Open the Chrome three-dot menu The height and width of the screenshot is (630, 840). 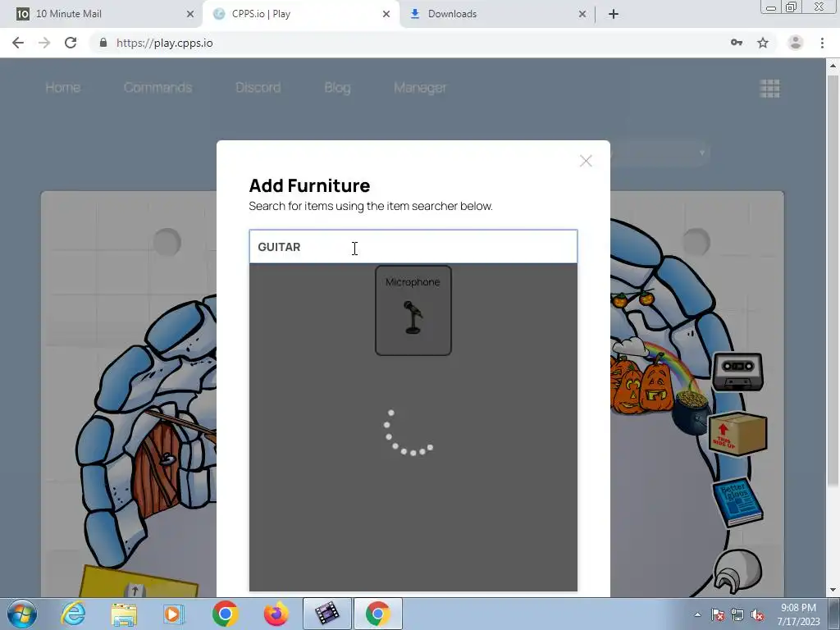click(x=822, y=43)
